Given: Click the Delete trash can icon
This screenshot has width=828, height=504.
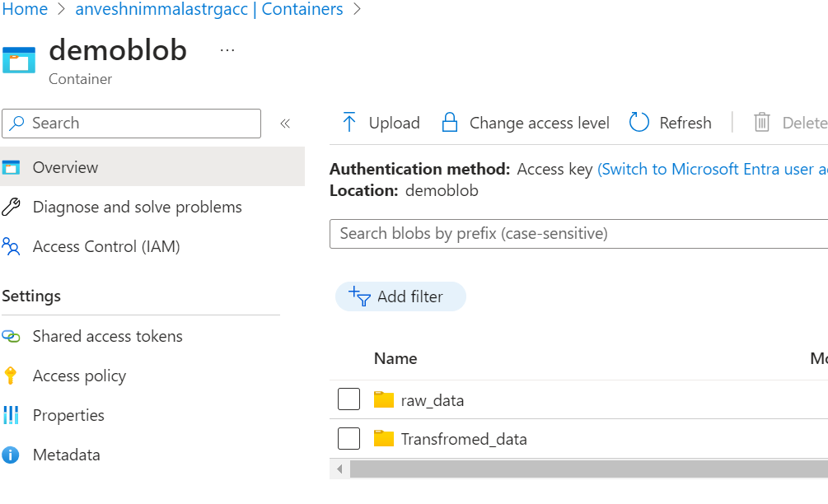Looking at the screenshot, I should coord(761,122).
